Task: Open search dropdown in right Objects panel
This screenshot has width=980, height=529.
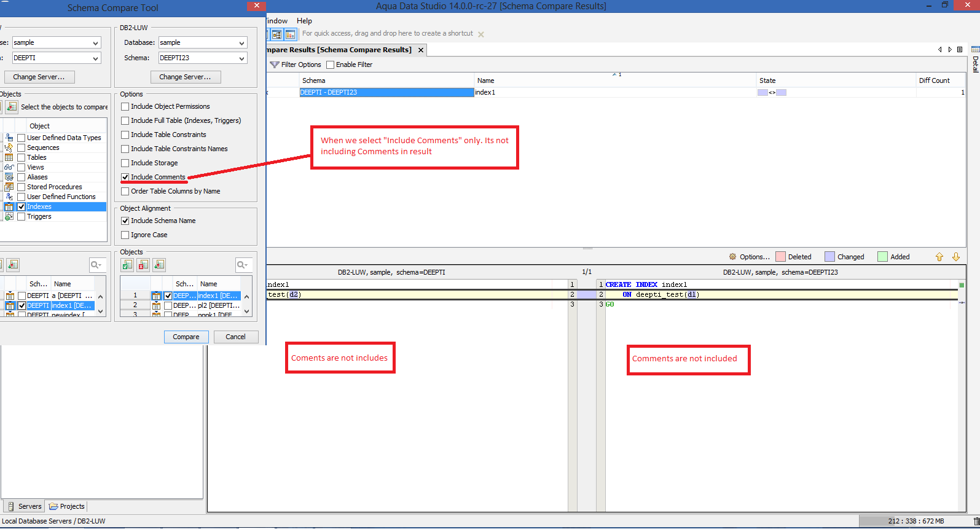Action: click(x=243, y=265)
